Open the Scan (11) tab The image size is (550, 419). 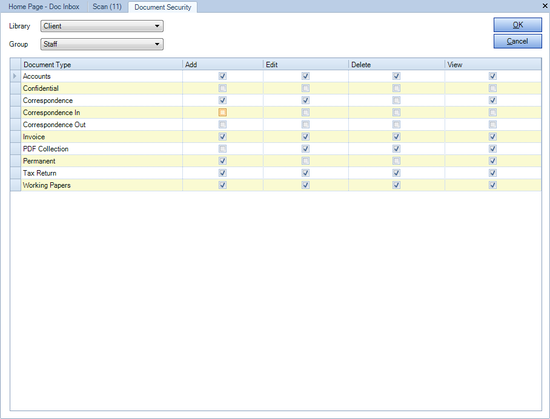107,7
